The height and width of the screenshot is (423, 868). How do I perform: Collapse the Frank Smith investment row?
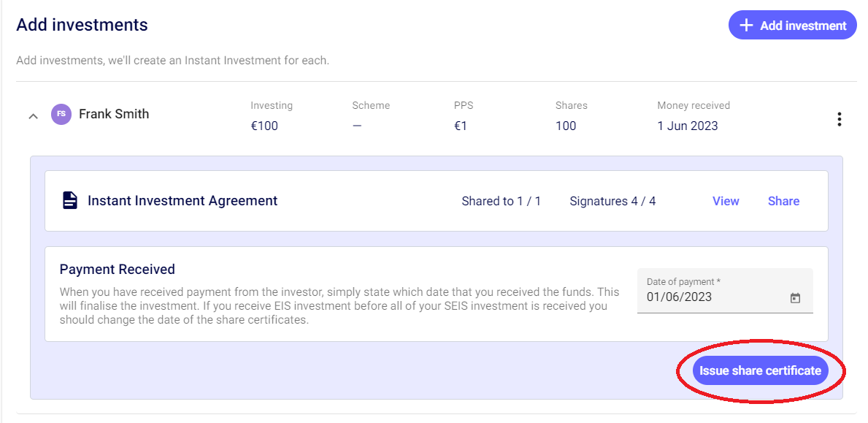(33, 115)
